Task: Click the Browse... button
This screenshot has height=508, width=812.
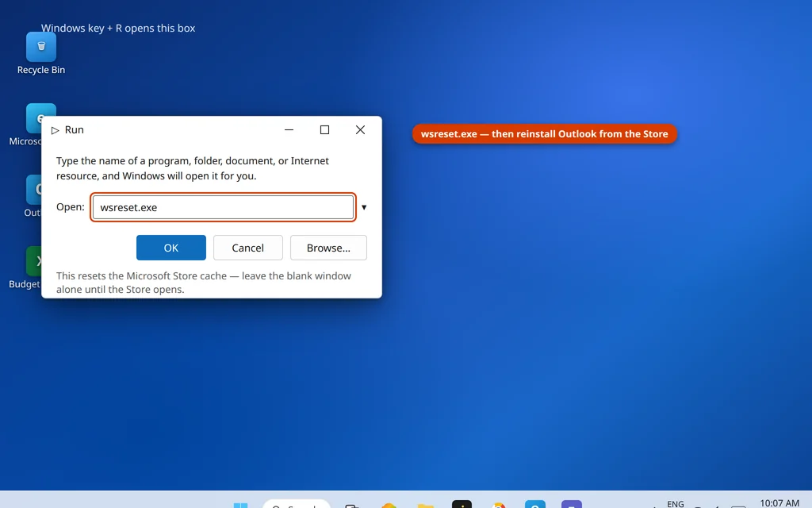Action: [x=328, y=248]
